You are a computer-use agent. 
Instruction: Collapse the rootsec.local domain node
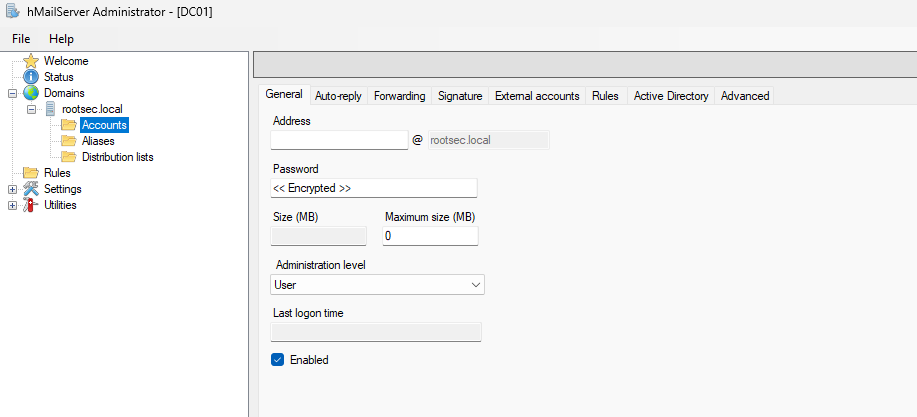(x=32, y=109)
